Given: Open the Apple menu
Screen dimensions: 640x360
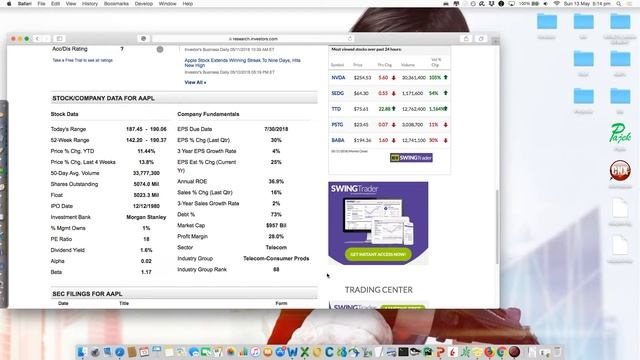Looking at the screenshot, I should (x=9, y=4).
